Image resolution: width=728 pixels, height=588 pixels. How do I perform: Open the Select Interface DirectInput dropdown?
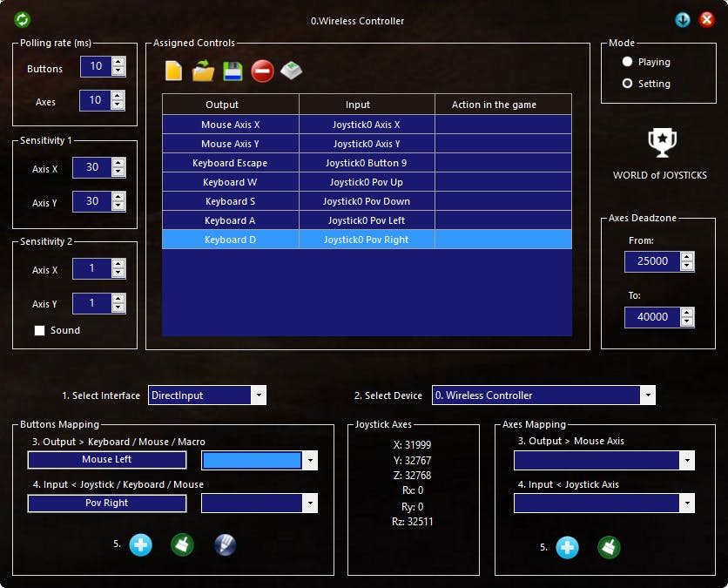tap(259, 395)
